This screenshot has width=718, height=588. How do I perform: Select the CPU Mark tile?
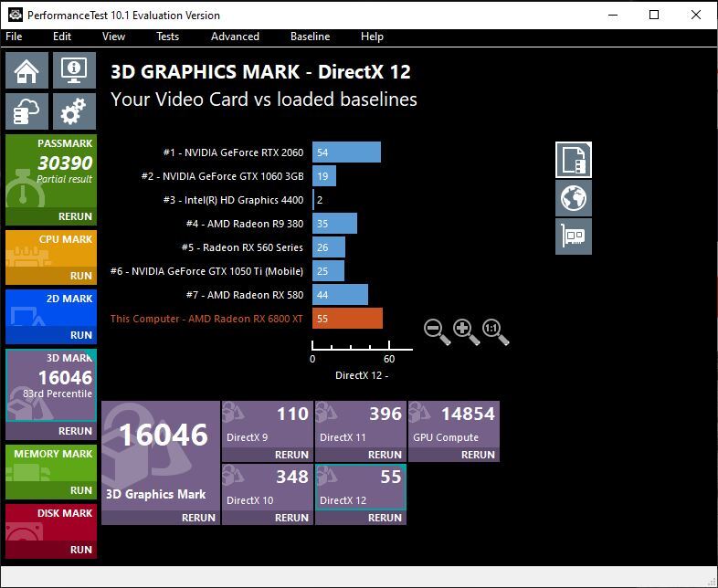[51, 249]
